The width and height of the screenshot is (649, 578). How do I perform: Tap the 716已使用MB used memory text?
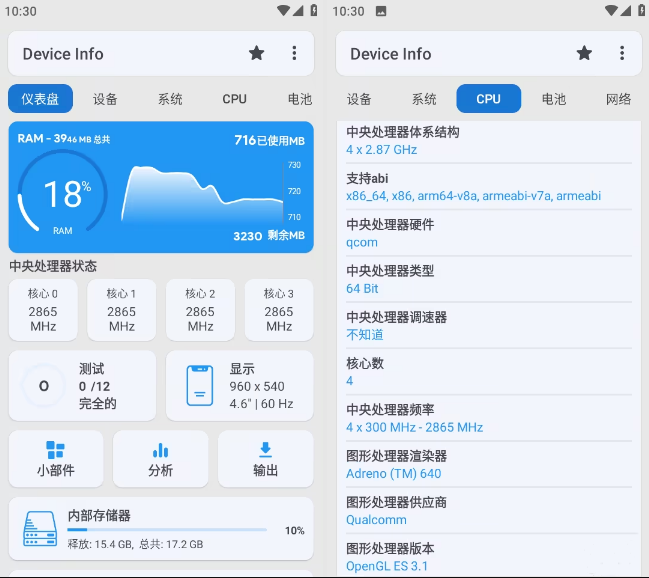coord(269,140)
